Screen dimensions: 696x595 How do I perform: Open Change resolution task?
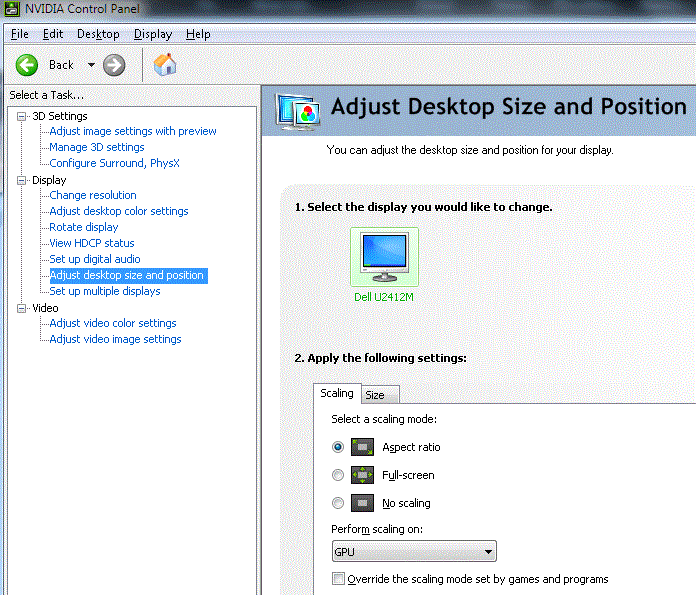click(93, 195)
